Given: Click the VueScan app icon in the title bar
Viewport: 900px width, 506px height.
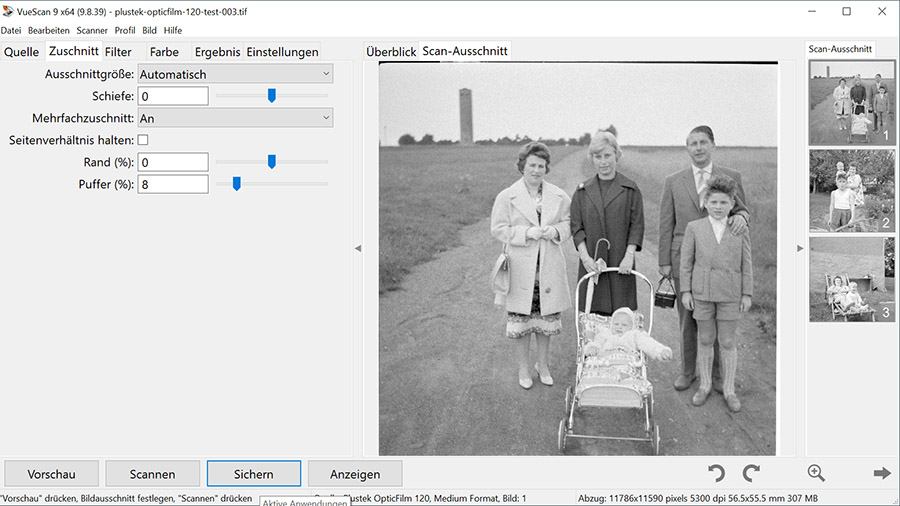Looking at the screenshot, I should [x=9, y=11].
